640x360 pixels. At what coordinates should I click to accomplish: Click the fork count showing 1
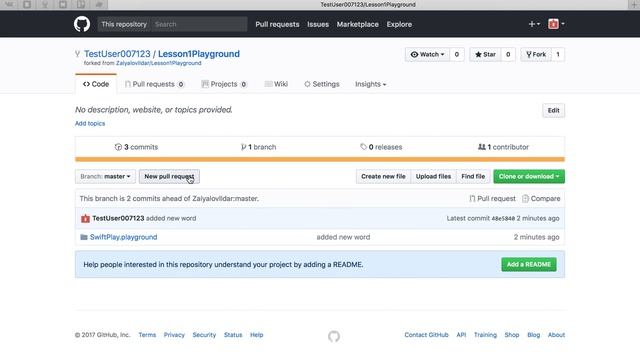click(x=558, y=54)
